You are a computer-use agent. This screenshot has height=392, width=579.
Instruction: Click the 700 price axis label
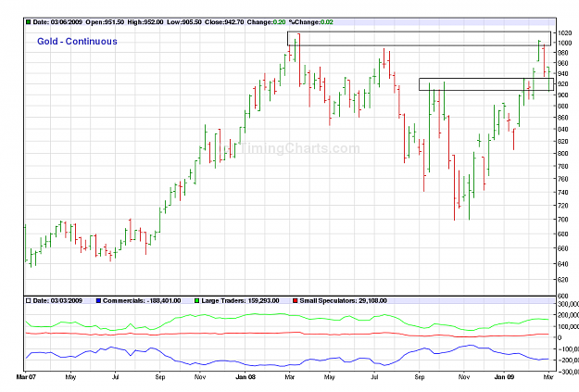[562, 220]
